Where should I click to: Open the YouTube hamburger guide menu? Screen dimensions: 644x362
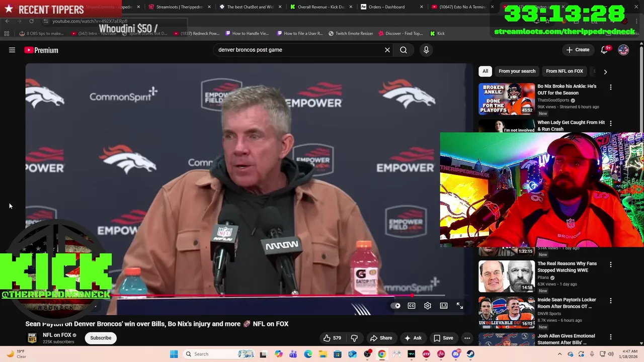coord(12,50)
